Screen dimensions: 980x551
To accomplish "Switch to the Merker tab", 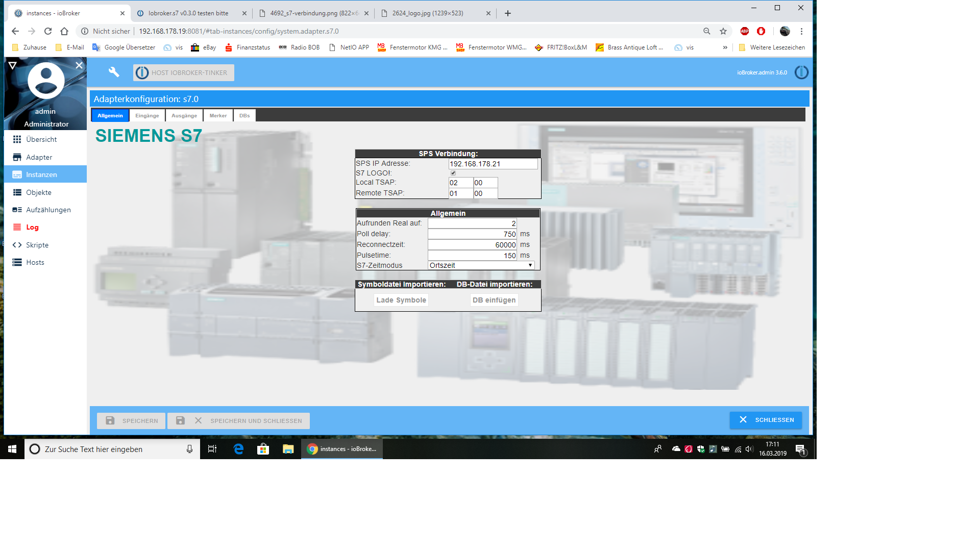I will pyautogui.click(x=218, y=115).
